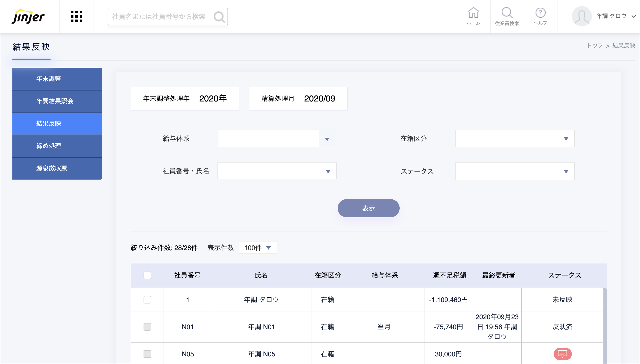Expand the 給与体系 dropdown

tap(327, 139)
